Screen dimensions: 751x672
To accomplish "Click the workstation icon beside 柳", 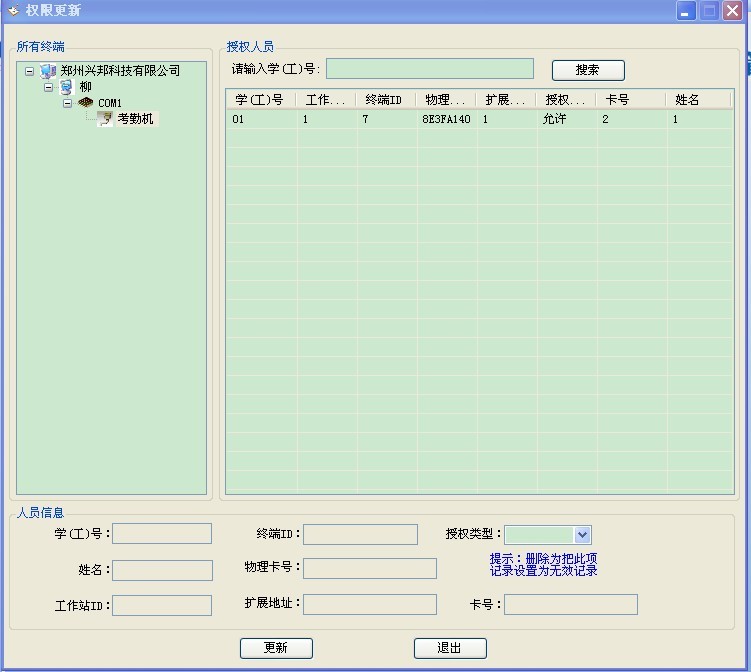I will pos(66,87).
